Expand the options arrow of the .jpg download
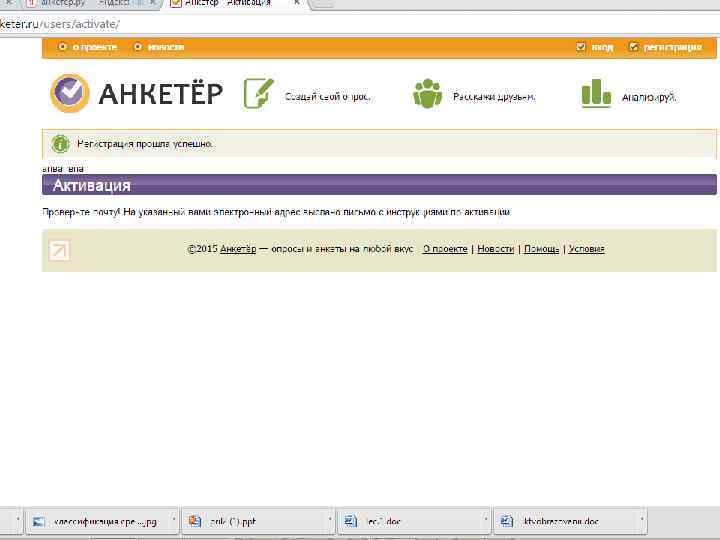Screen dimensions: 720x540 (174, 519)
